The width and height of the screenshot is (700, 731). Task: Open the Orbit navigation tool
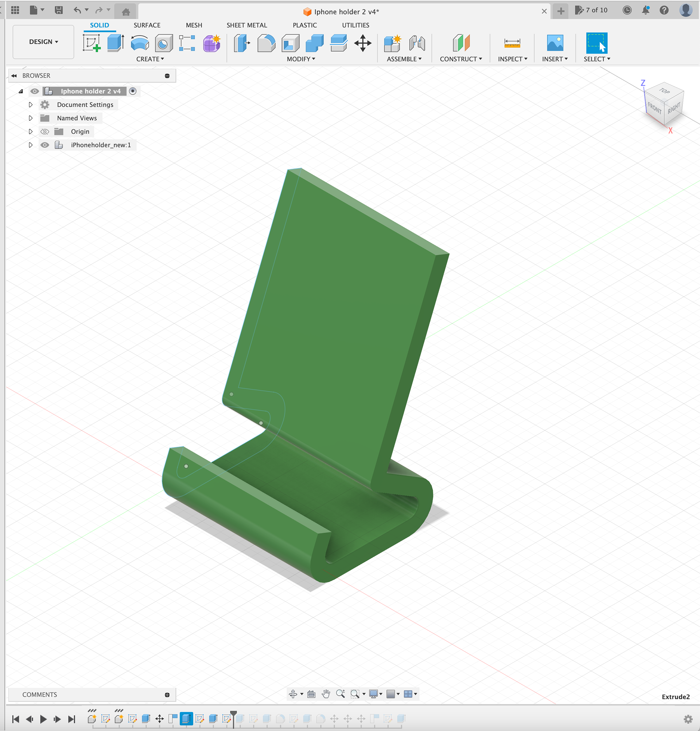(293, 694)
